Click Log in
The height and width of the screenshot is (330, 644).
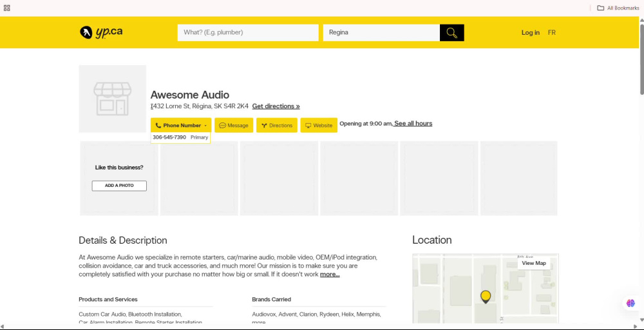[x=530, y=32]
